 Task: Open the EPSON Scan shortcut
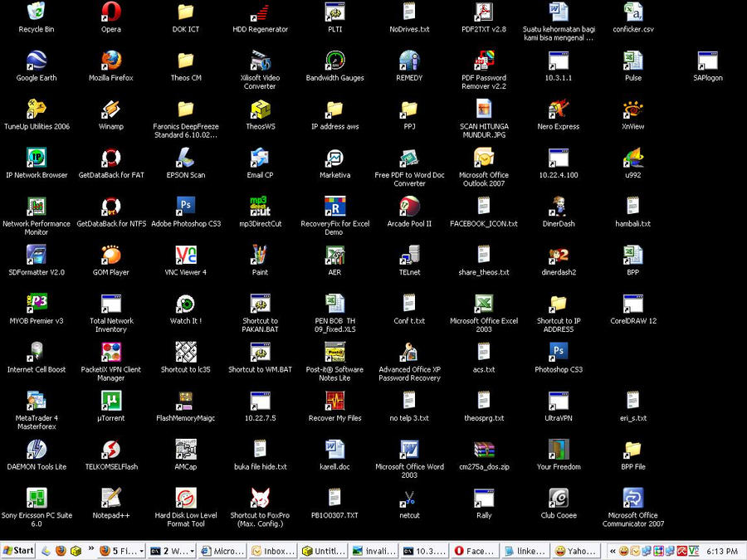point(186,158)
